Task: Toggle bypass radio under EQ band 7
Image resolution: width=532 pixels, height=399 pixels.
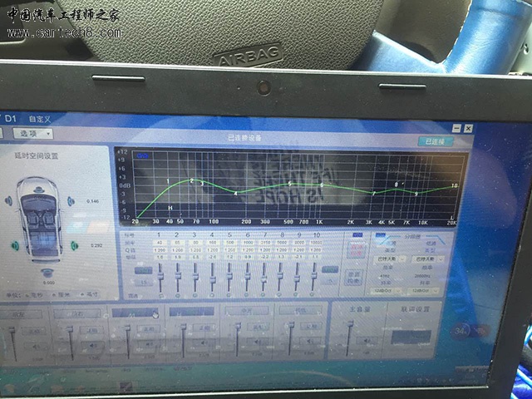Action: (263, 294)
